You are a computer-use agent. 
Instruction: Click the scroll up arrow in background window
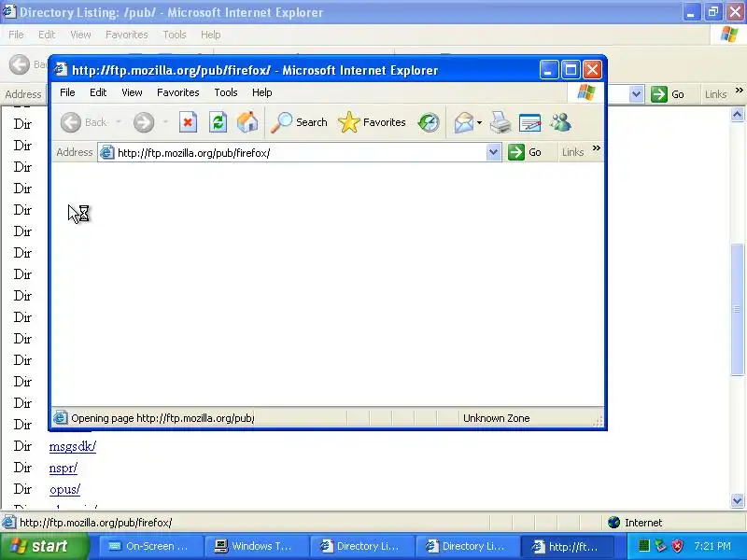(737, 114)
